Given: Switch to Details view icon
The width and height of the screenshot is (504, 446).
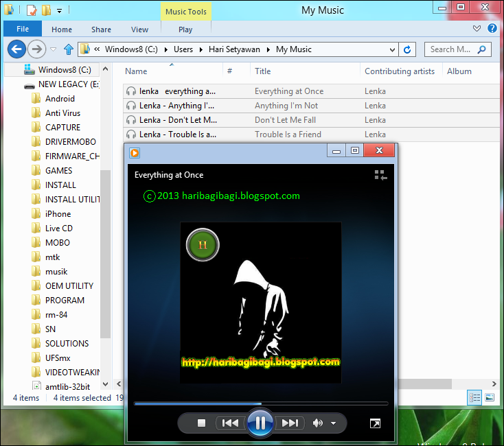Looking at the screenshot, I should pyautogui.click(x=474, y=397).
